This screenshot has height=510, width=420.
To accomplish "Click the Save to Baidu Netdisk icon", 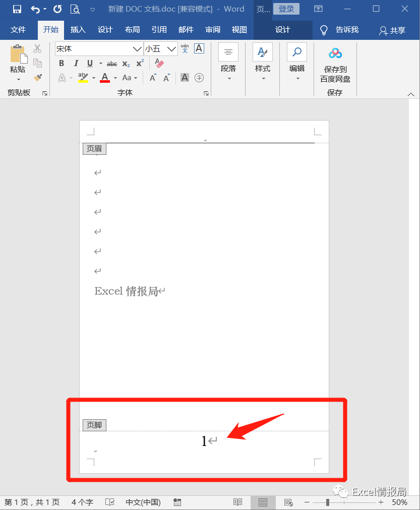I will 335,53.
